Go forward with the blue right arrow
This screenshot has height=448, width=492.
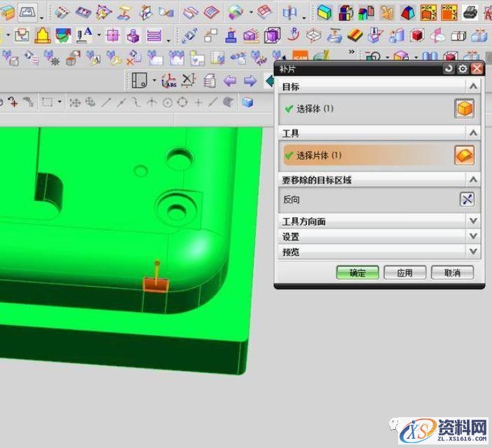tap(250, 81)
